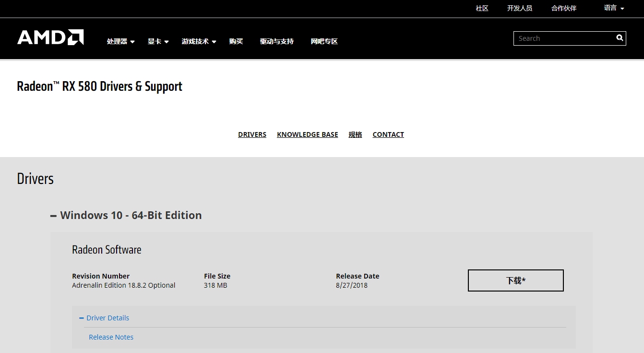Click the Release Date label

[x=358, y=276]
